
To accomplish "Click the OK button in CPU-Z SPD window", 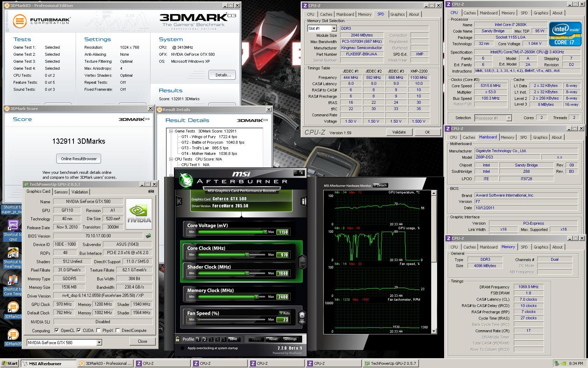I will coord(427,132).
